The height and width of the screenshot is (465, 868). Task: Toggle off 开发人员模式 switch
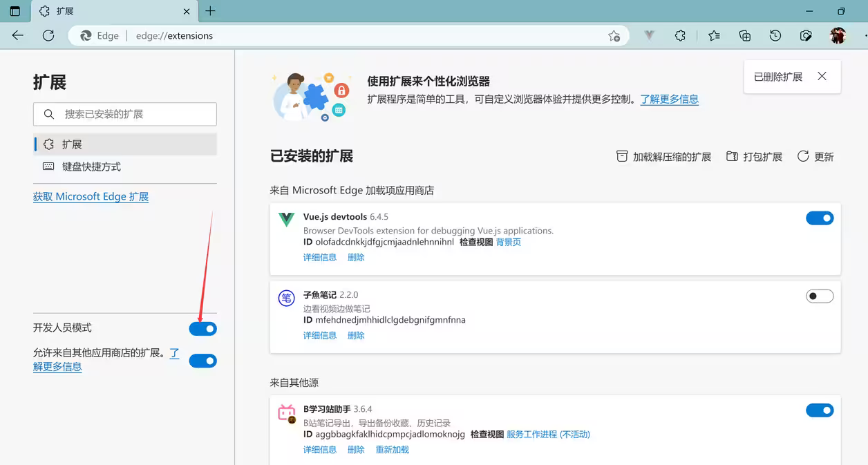202,329
